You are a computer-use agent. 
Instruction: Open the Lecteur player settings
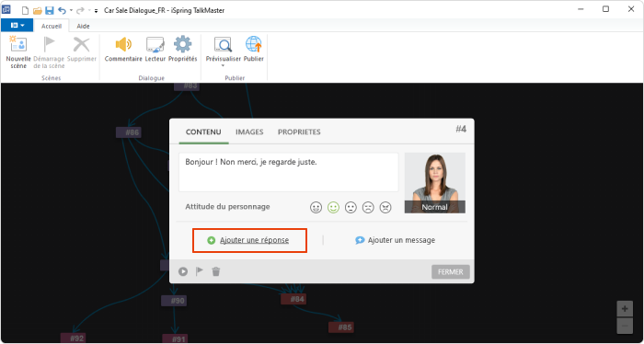[x=155, y=50]
